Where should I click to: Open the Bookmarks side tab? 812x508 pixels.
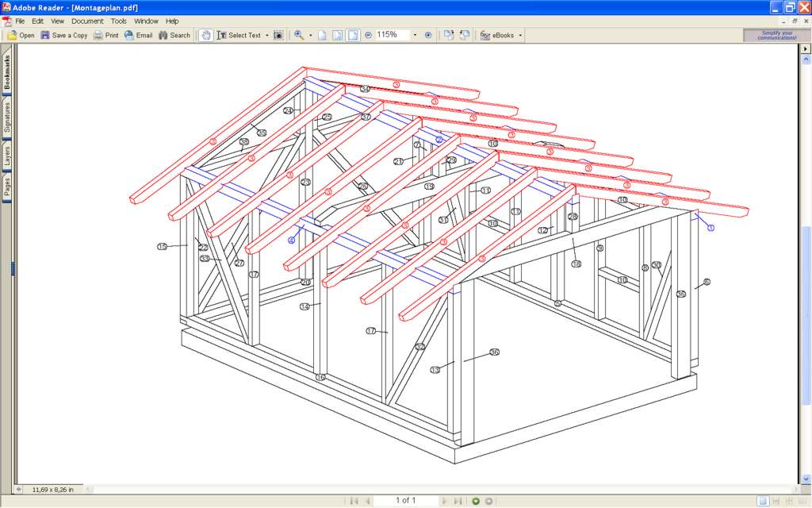pos(7,71)
